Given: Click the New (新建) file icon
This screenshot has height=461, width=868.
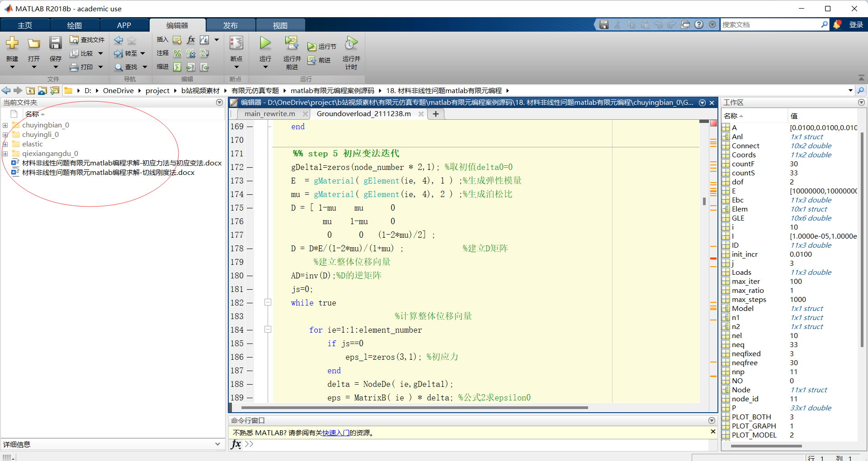Looking at the screenshot, I should [x=12, y=44].
